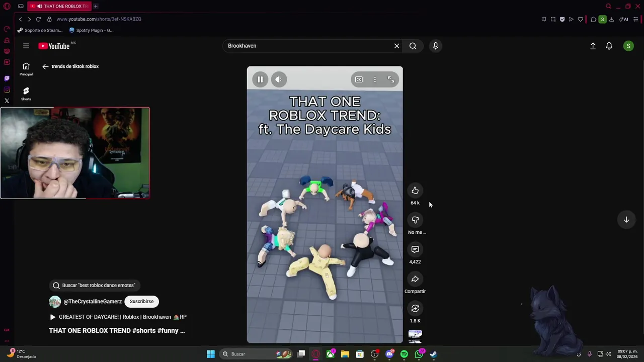
Task: Clear the Brookhaven search text
Action: pos(396,46)
